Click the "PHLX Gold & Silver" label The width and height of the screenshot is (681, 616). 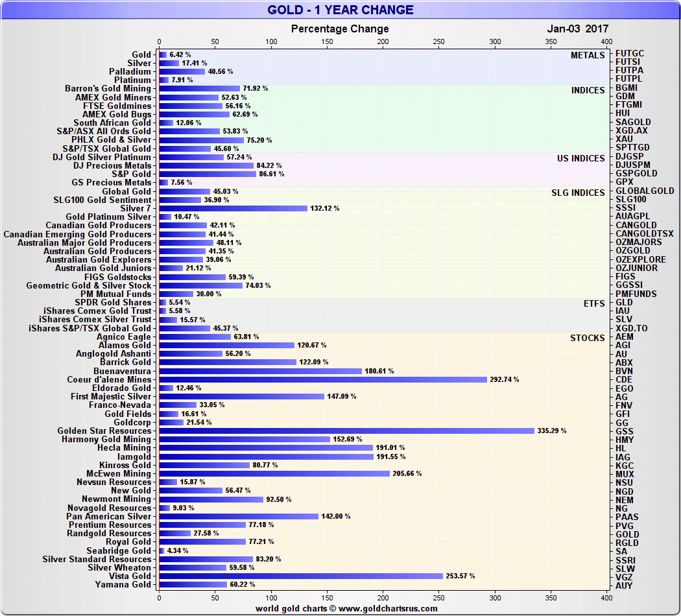click(111, 140)
